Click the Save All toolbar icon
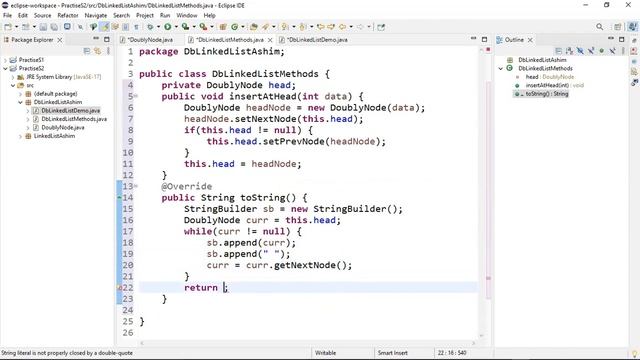This screenshot has width=640, height=360. 54,27
